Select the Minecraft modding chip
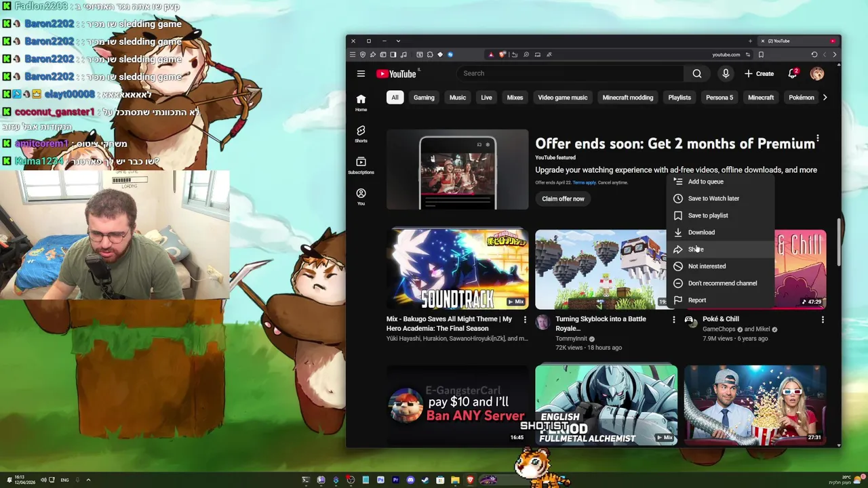868x488 pixels. click(x=628, y=98)
